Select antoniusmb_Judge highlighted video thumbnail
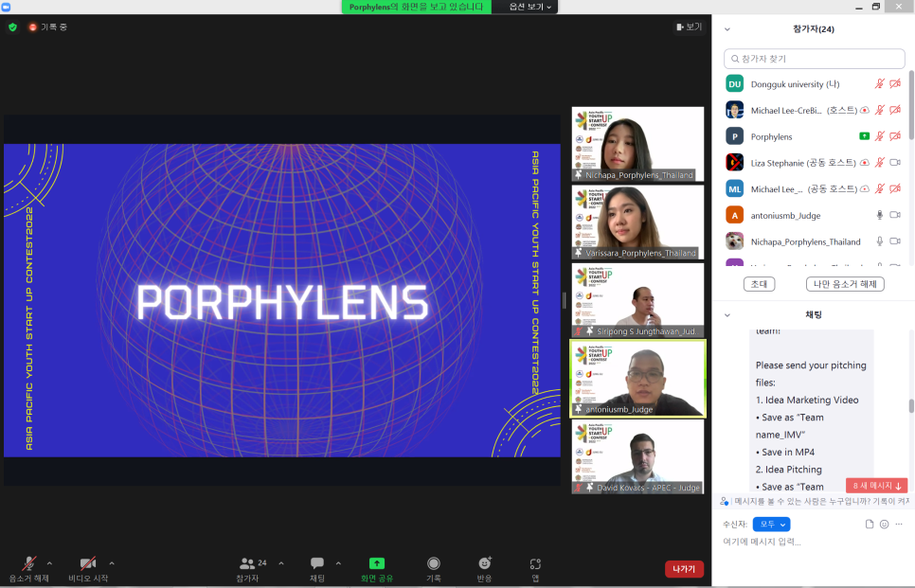 pyautogui.click(x=637, y=379)
